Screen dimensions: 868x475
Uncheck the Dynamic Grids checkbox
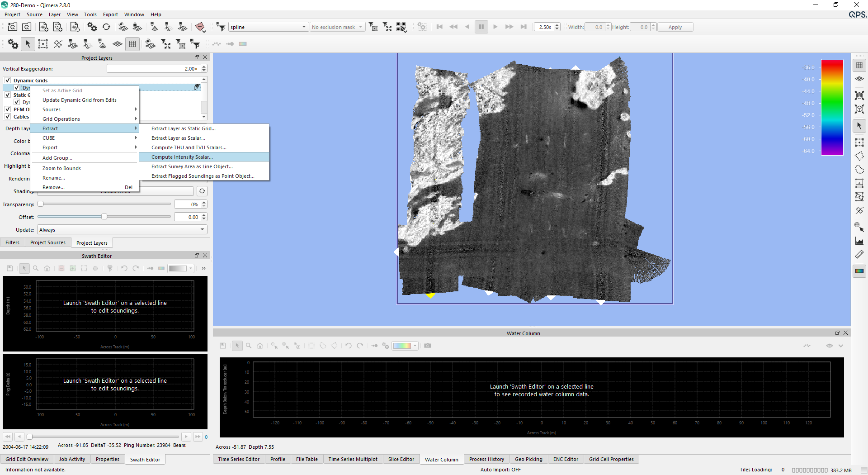(8, 80)
